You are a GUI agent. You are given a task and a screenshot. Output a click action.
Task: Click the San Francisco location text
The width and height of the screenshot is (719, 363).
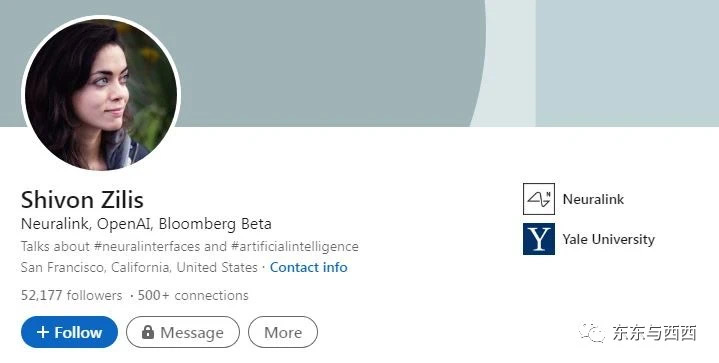coord(139,267)
